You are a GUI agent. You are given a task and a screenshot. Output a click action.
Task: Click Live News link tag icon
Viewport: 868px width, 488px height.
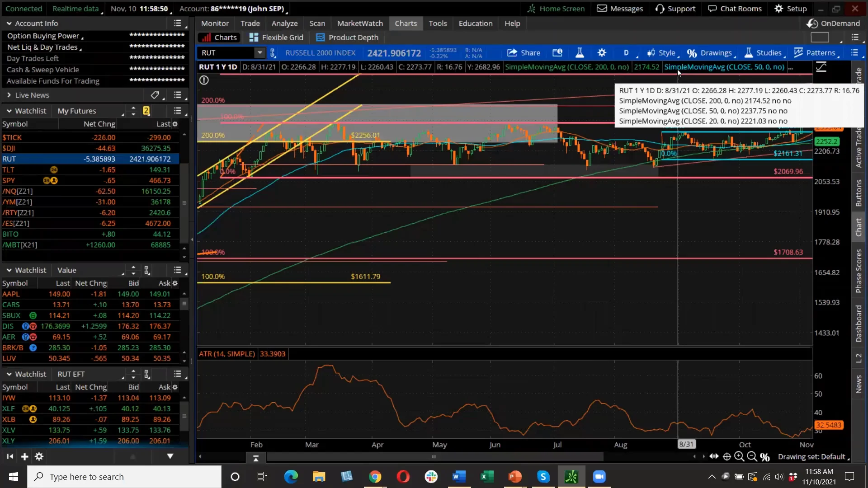click(155, 95)
